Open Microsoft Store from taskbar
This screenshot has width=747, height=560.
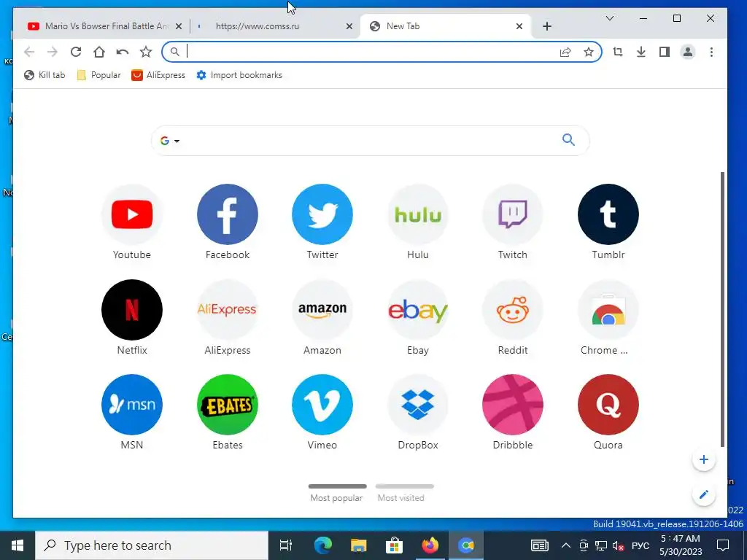394,545
